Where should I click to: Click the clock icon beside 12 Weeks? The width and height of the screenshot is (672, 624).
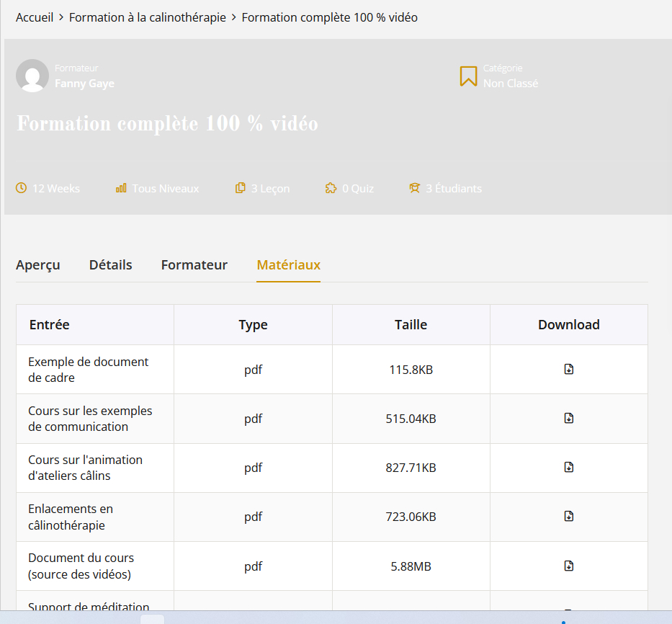pyautogui.click(x=22, y=188)
